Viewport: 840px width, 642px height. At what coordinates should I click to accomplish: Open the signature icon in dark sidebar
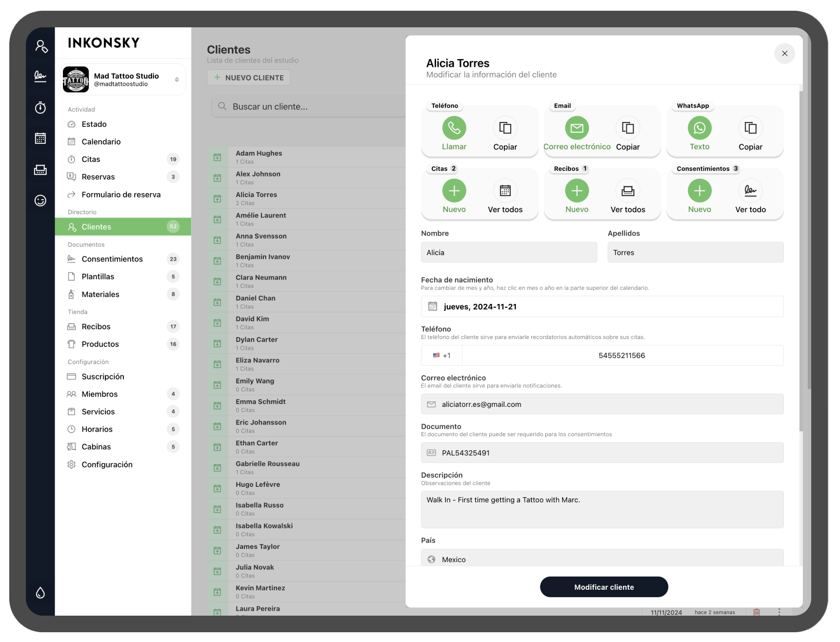40,76
